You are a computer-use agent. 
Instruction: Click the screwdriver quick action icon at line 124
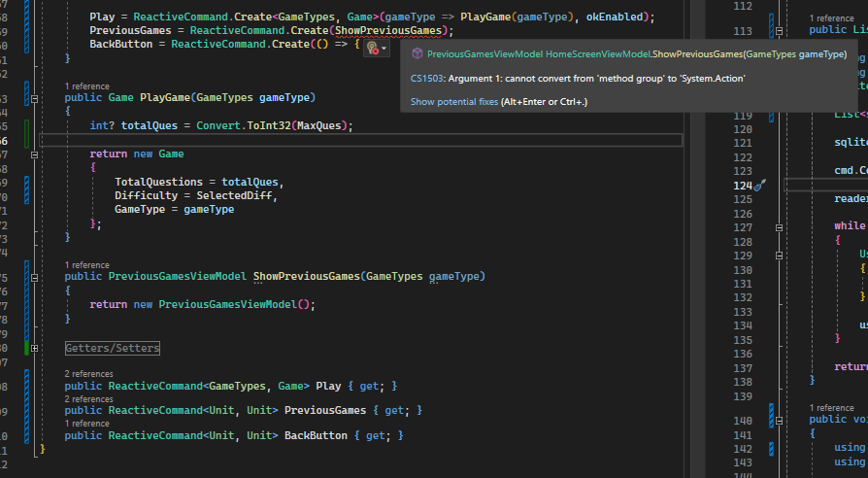760,185
